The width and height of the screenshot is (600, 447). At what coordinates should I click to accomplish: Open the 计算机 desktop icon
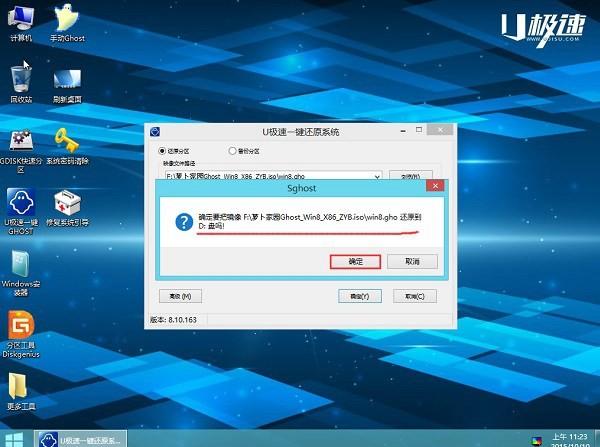(x=21, y=23)
